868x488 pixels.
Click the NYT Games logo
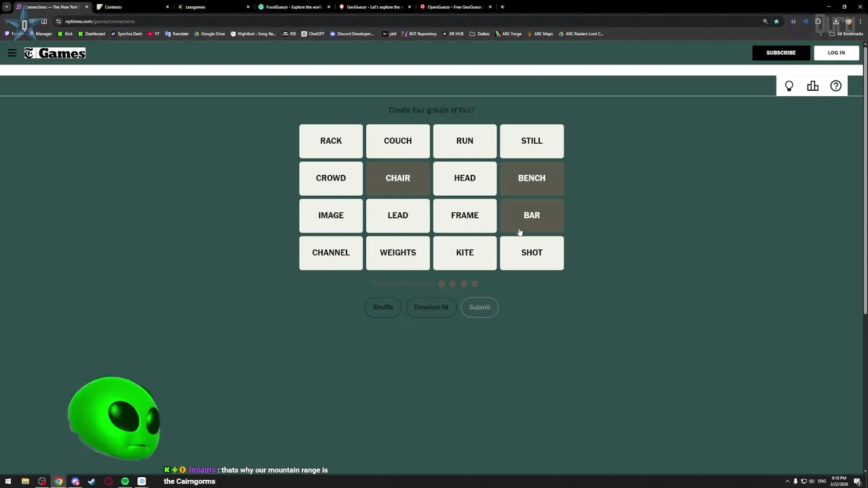click(x=55, y=53)
